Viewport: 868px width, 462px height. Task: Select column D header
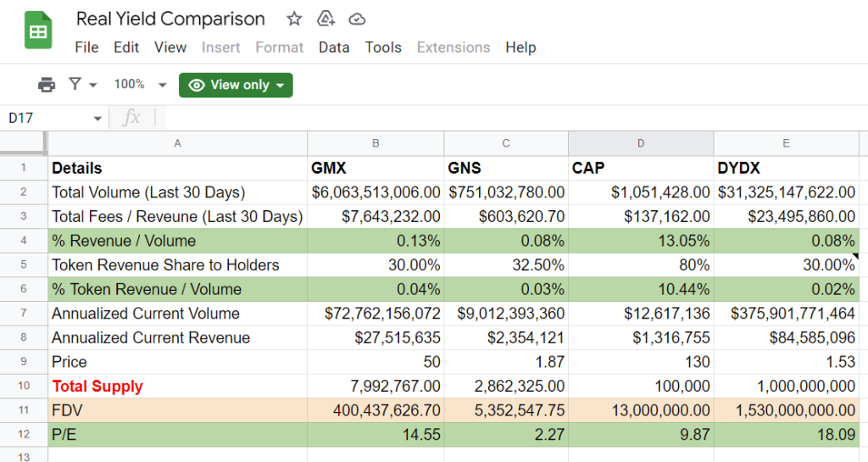tap(641, 143)
